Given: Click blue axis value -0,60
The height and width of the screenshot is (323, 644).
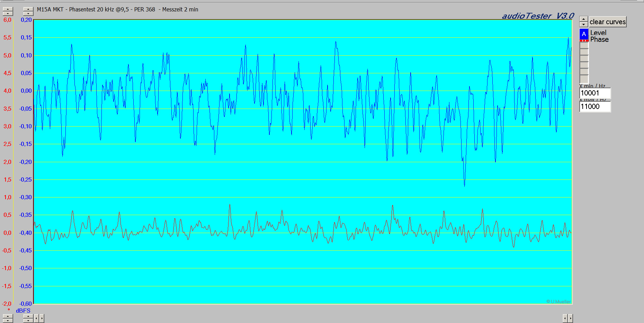Looking at the screenshot, I should click(25, 304).
